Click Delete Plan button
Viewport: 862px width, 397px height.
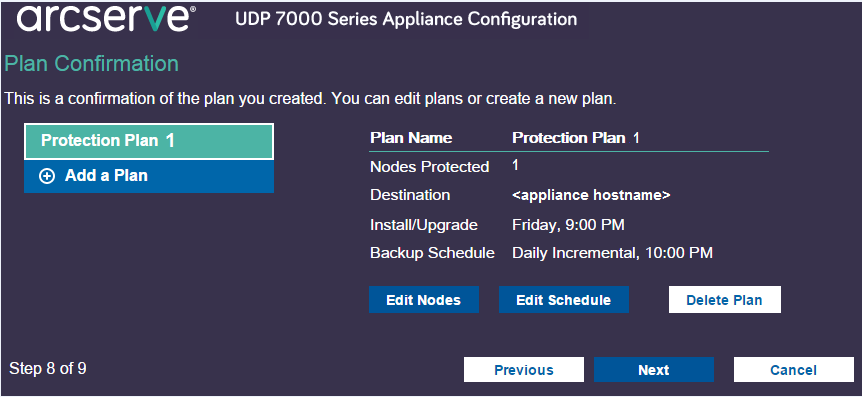coord(725,300)
